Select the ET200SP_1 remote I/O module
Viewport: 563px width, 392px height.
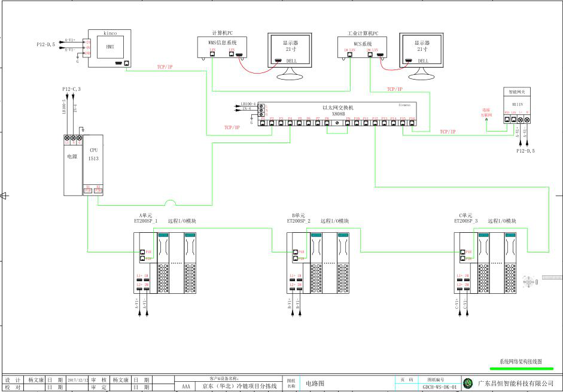165,263
